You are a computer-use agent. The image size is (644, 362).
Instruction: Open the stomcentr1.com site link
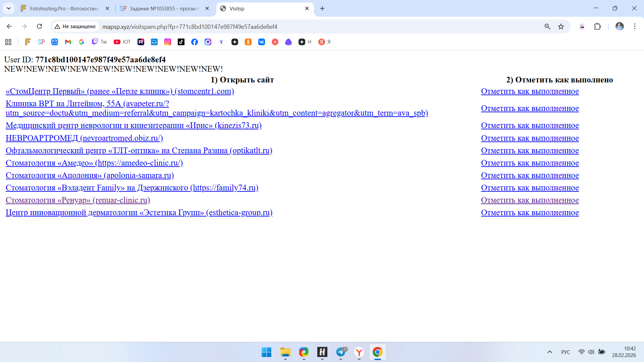(120, 91)
